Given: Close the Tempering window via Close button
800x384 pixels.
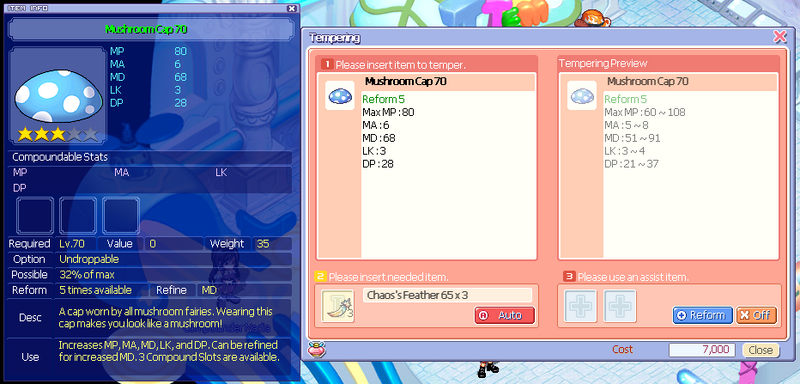Looking at the screenshot, I should tap(761, 350).
